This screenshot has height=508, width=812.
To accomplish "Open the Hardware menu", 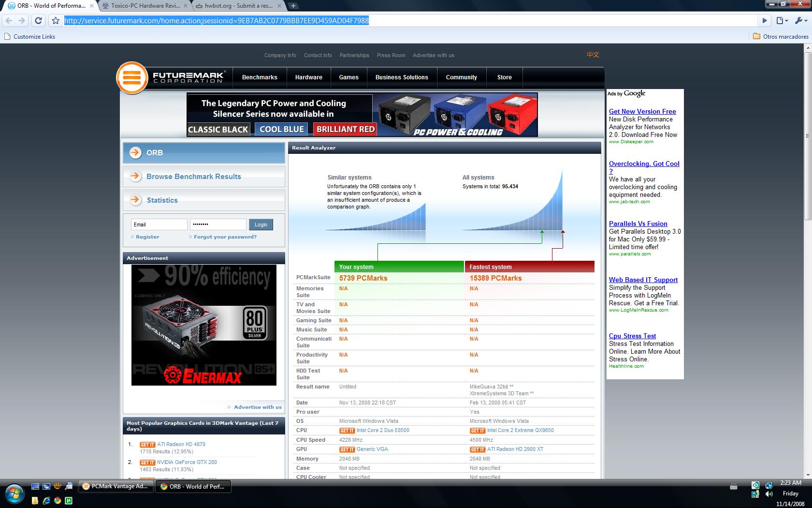I will pos(309,77).
